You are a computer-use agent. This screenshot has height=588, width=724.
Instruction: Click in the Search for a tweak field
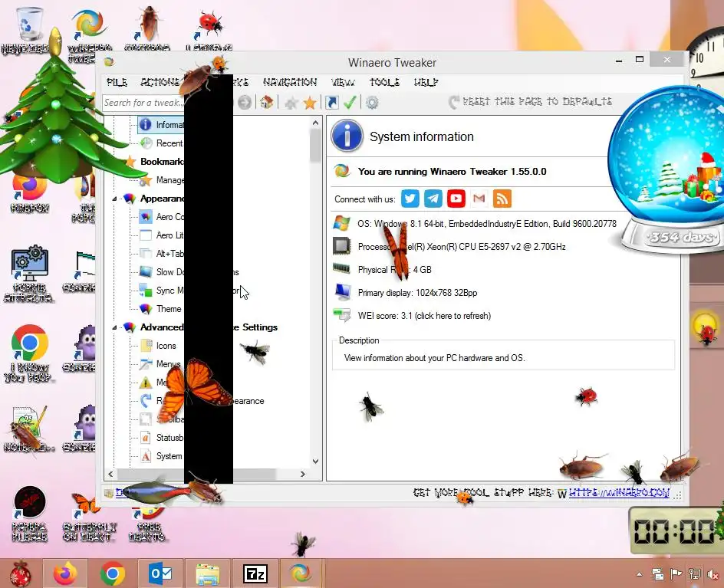click(x=143, y=103)
